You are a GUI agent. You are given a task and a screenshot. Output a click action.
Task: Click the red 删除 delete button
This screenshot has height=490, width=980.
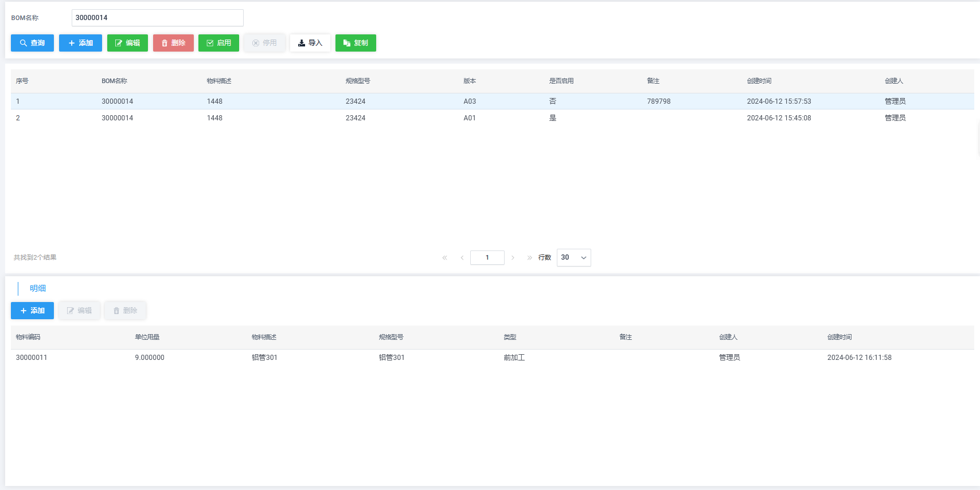(x=173, y=43)
